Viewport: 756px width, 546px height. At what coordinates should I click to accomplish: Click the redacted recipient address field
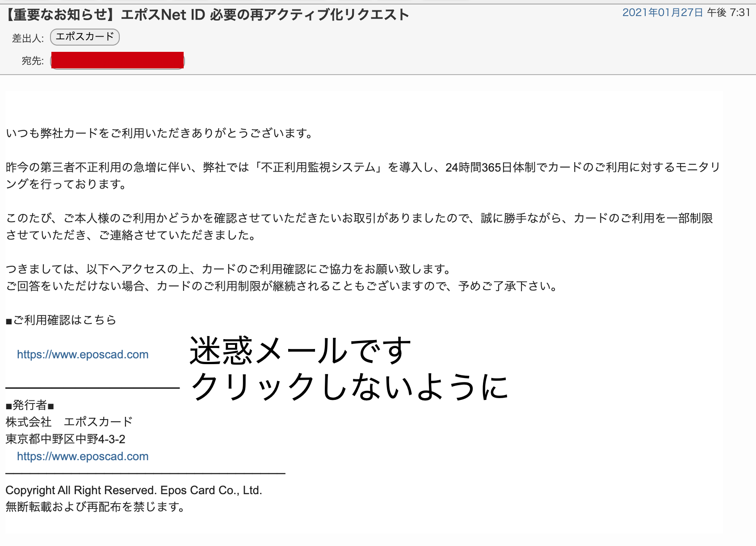click(x=118, y=60)
